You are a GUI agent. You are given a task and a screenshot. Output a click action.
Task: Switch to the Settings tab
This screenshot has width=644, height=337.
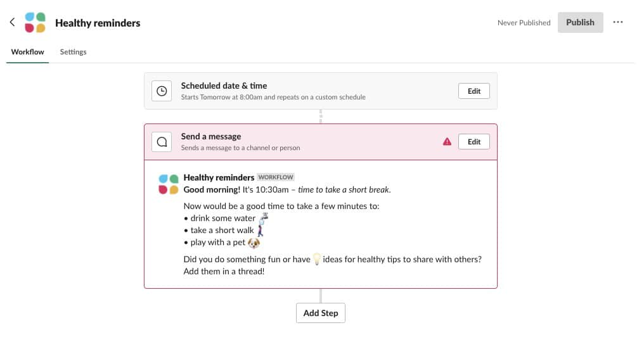73,52
